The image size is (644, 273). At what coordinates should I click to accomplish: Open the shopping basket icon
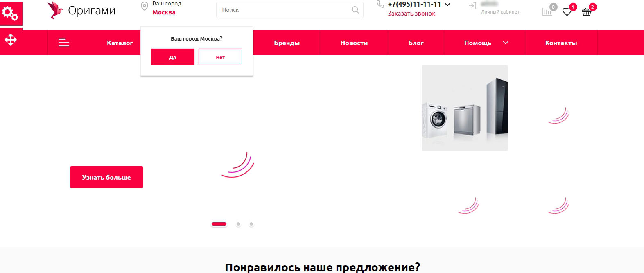[x=586, y=12]
